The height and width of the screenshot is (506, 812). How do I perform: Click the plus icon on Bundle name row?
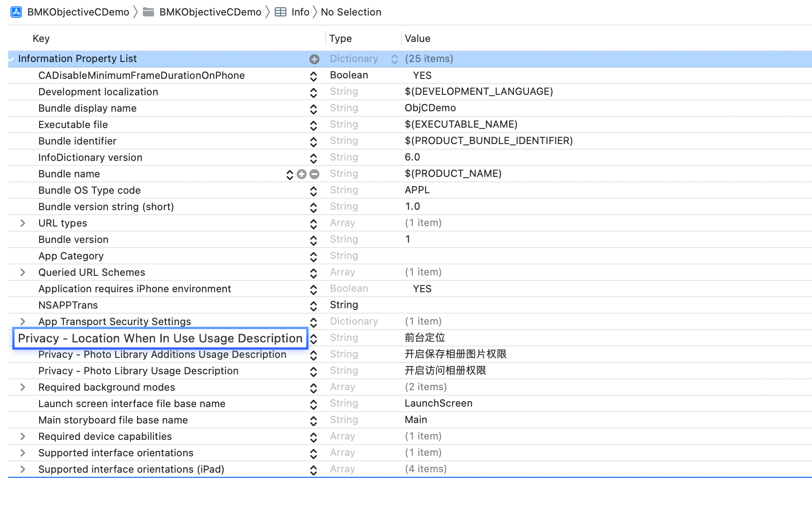coord(302,174)
